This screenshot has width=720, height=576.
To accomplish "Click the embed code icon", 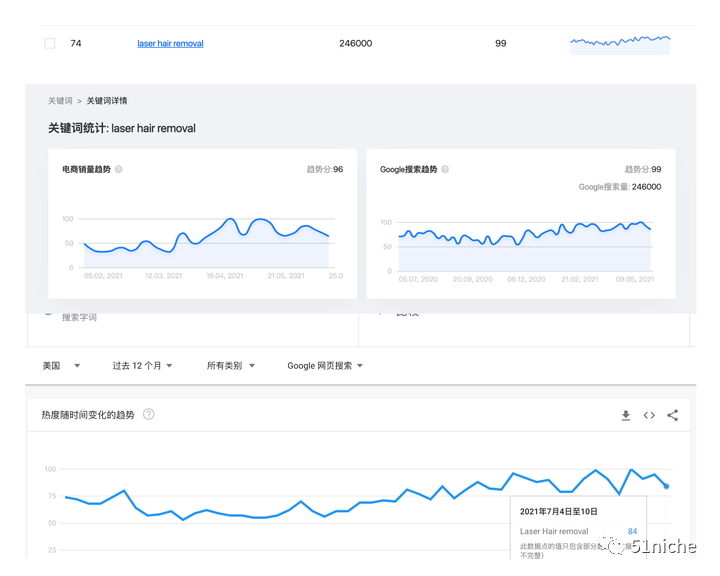I will pyautogui.click(x=649, y=415).
